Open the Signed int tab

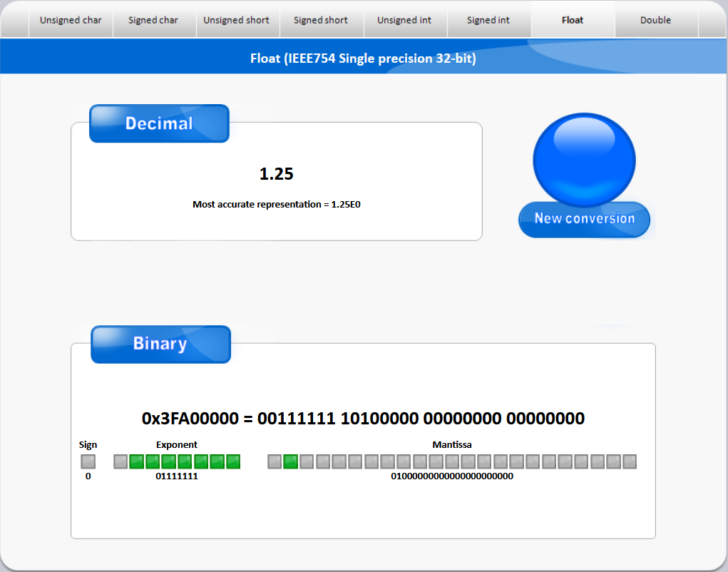pyautogui.click(x=488, y=20)
